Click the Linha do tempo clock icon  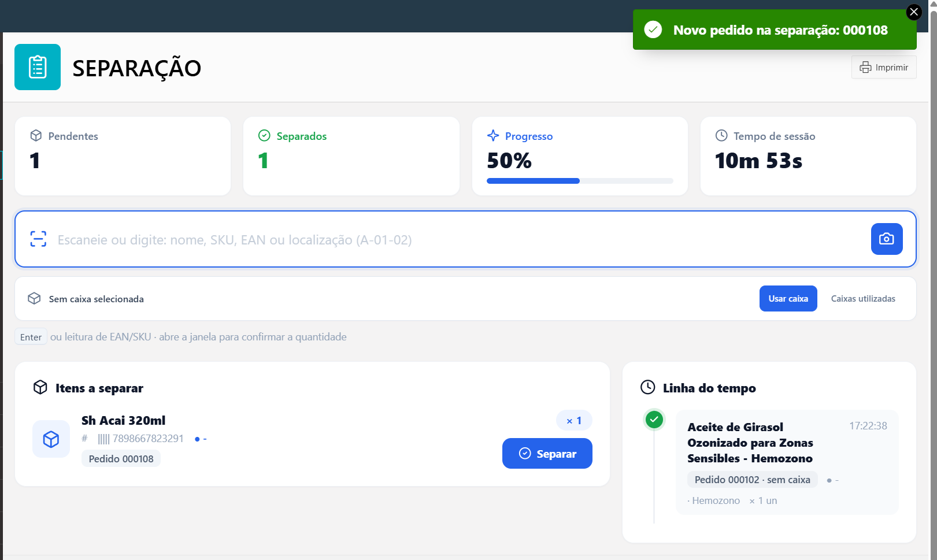click(648, 387)
